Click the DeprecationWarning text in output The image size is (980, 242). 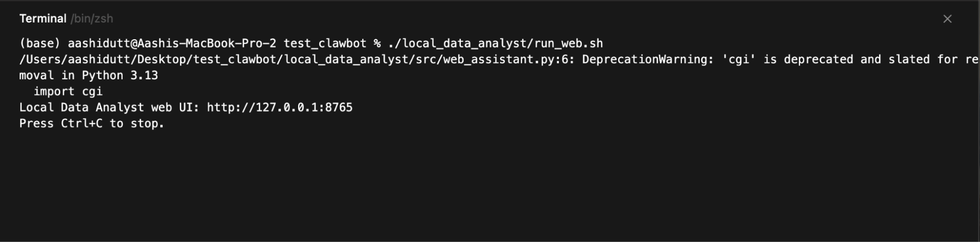[648, 59]
